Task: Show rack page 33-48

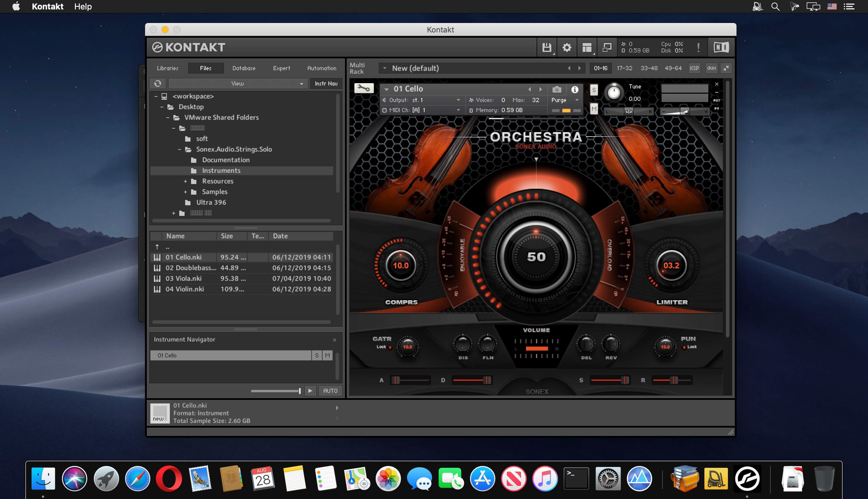Action: pyautogui.click(x=649, y=68)
